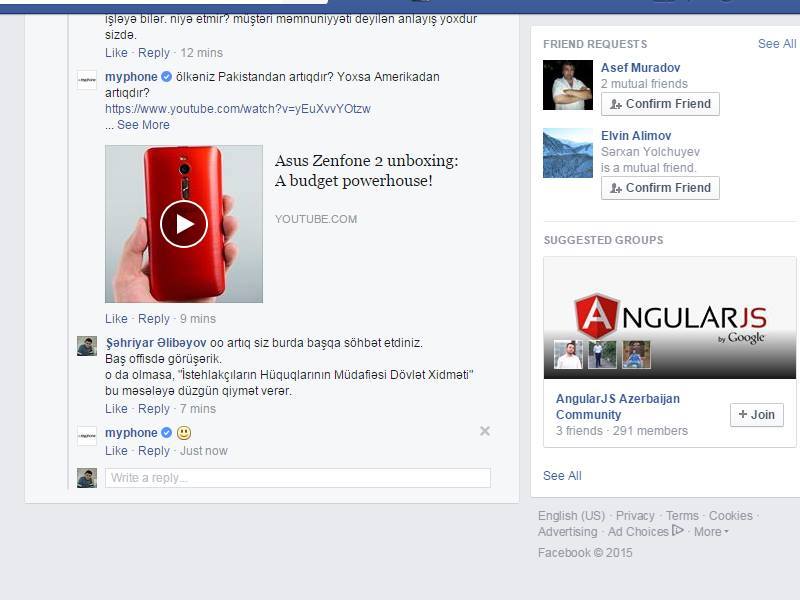See all friend requests
The image size is (800, 600).
point(777,44)
